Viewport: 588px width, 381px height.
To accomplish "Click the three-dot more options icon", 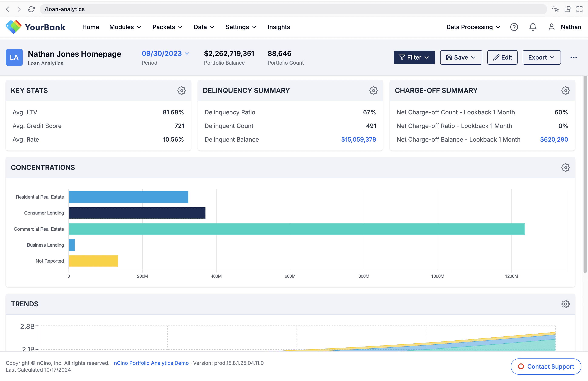I will coord(573,57).
